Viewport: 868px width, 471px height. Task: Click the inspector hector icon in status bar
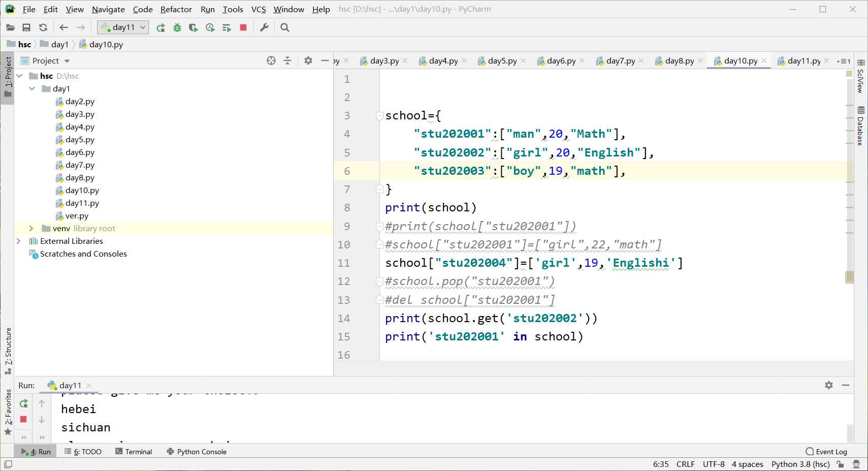(856, 464)
